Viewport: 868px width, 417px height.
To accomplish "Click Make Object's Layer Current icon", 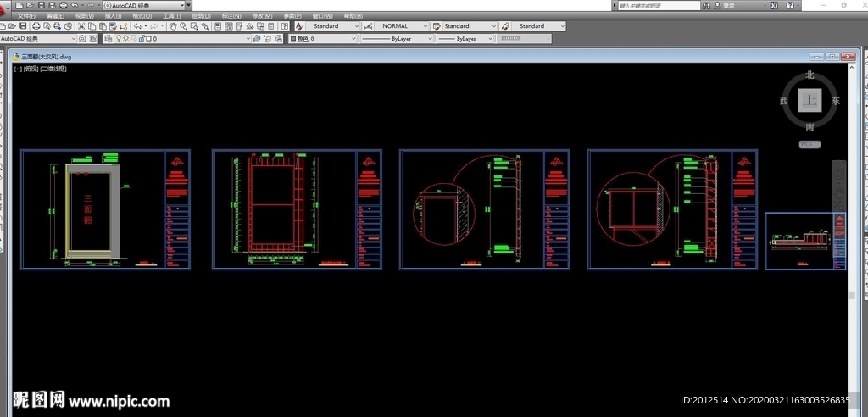I will point(256,39).
